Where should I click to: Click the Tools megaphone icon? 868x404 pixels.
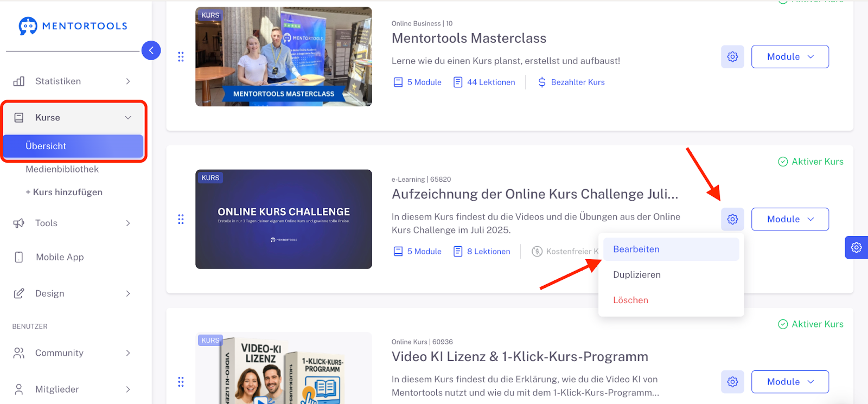[x=19, y=223]
